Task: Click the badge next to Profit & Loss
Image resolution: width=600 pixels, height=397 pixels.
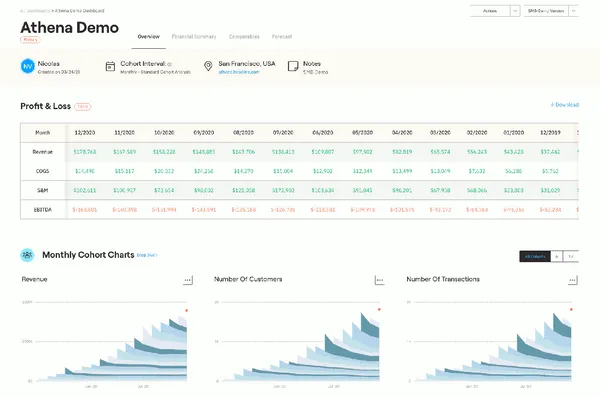Action: pos(83,106)
